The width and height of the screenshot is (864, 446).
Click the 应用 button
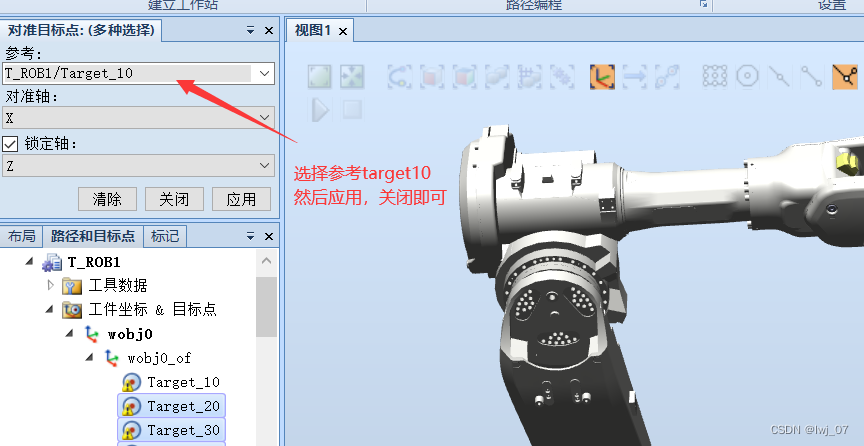coord(241,199)
